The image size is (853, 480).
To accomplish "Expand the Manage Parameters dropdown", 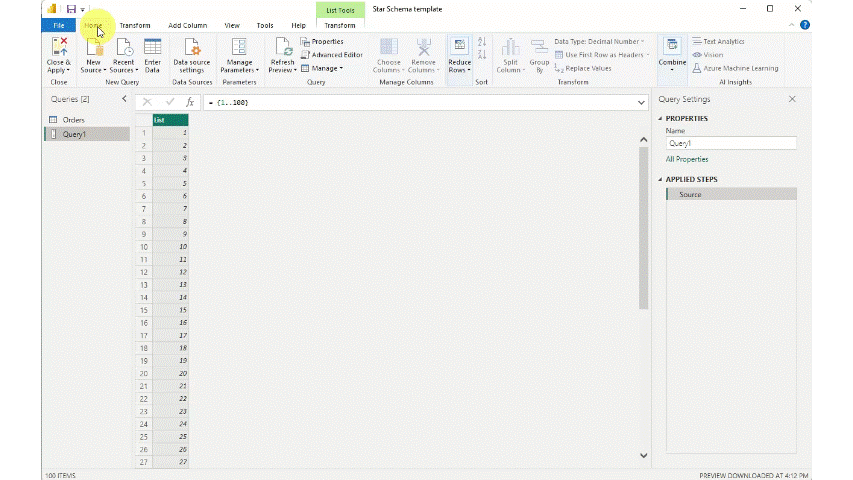I will pos(239,67).
